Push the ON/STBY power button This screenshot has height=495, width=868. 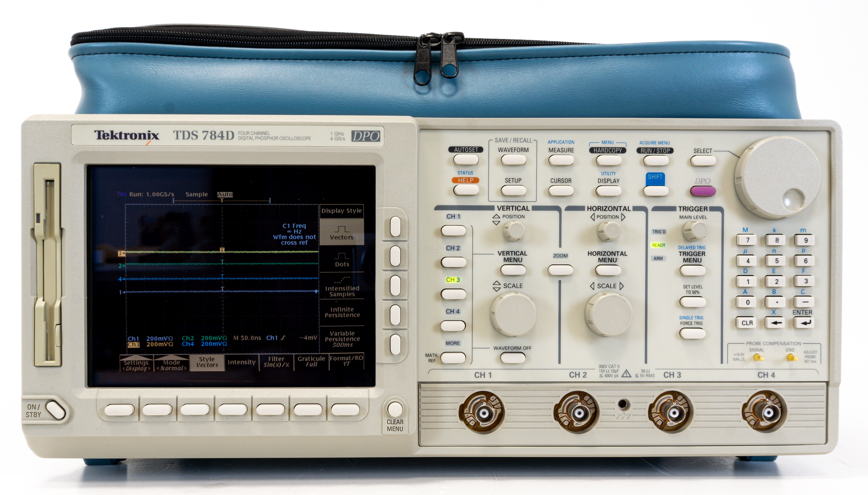coord(56,410)
